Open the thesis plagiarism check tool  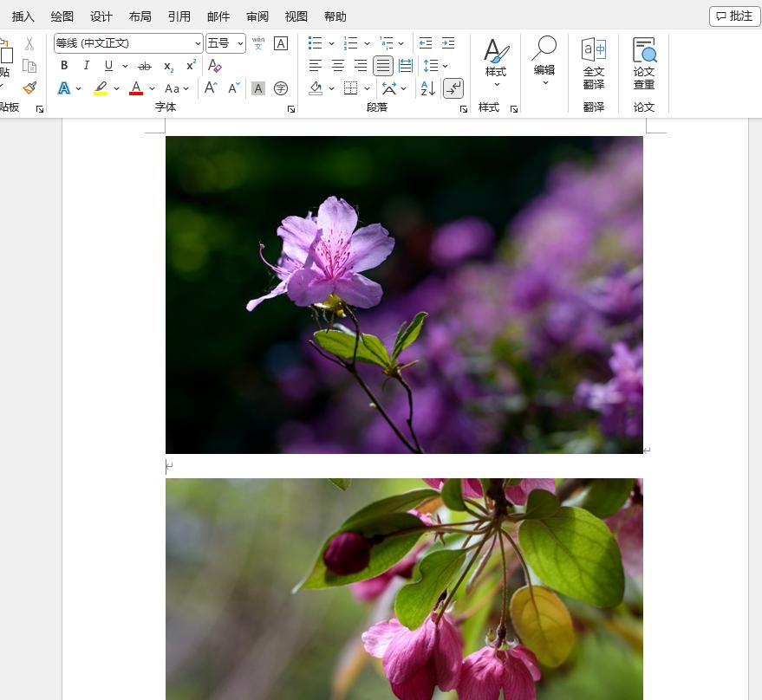click(x=644, y=63)
